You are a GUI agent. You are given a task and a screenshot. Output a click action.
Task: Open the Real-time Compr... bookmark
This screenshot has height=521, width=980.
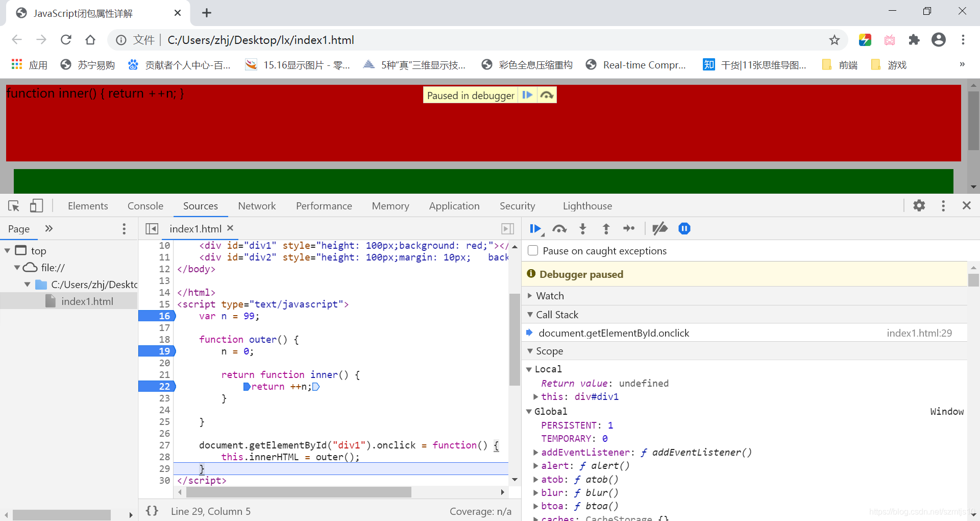pos(636,65)
